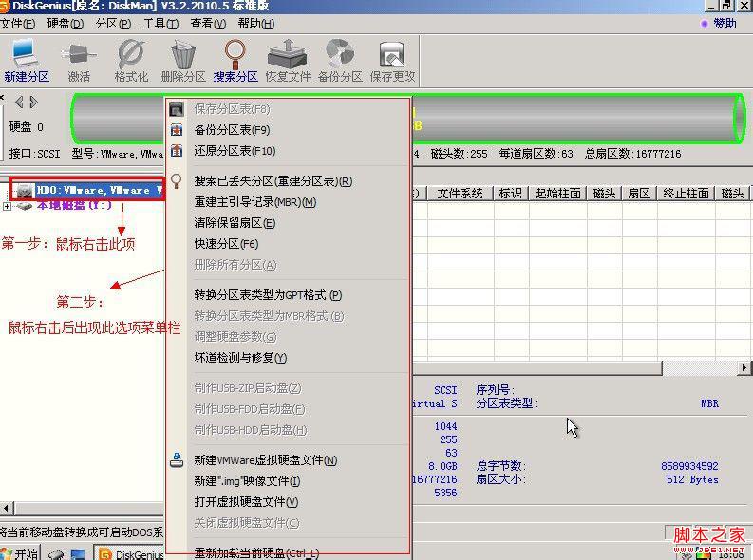Screen dimensions: 753x560
Task: Choose 备份分区表(F9) from the context menu
Action: coord(287,130)
